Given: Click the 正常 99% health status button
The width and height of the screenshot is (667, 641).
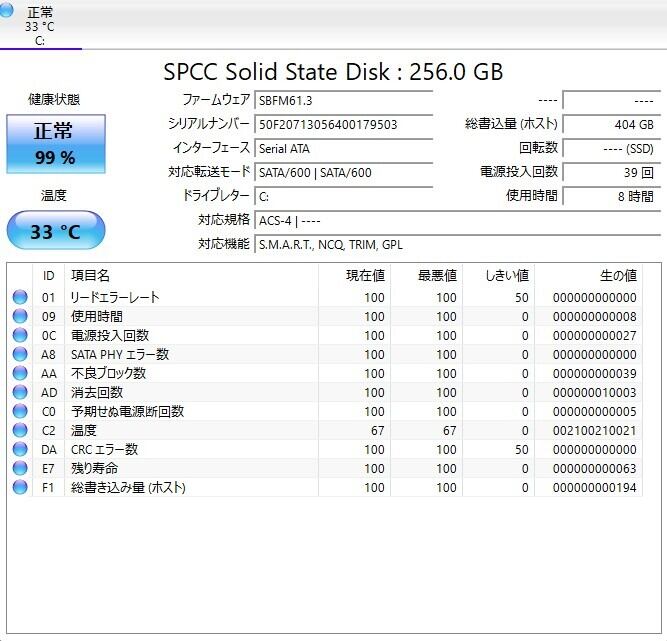Looking at the screenshot, I should (54, 143).
